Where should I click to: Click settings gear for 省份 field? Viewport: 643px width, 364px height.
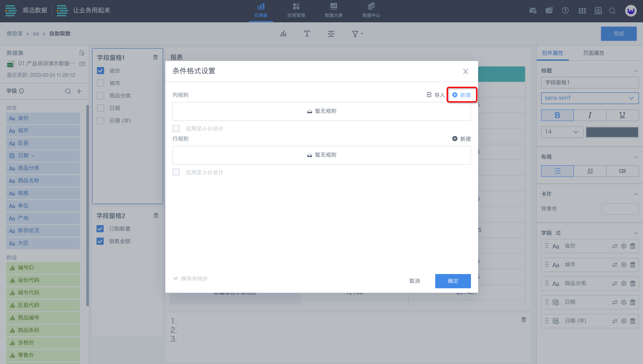pos(624,246)
